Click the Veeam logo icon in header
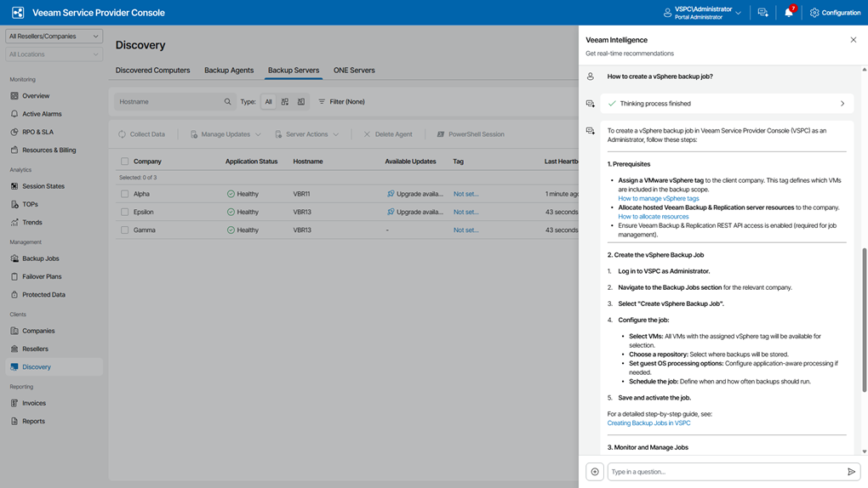Viewport: 868px width, 488px height. point(18,12)
